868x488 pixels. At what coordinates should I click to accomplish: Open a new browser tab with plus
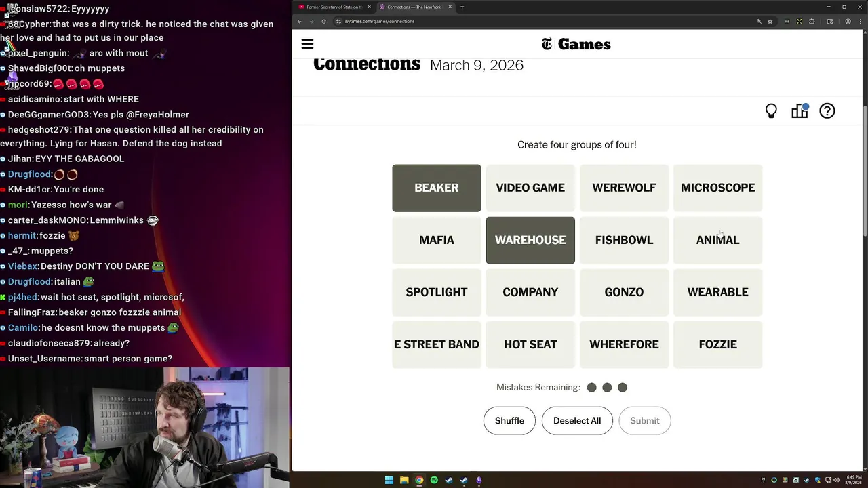point(462,7)
